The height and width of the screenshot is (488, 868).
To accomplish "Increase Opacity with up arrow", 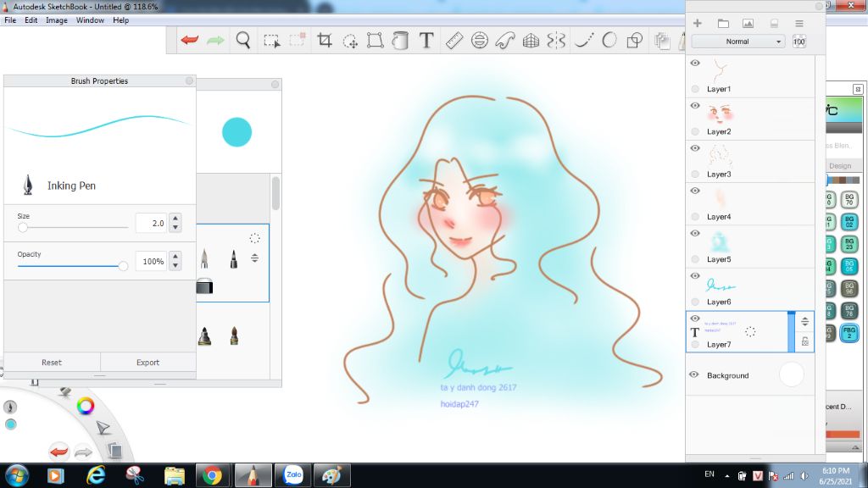I will pos(175,257).
